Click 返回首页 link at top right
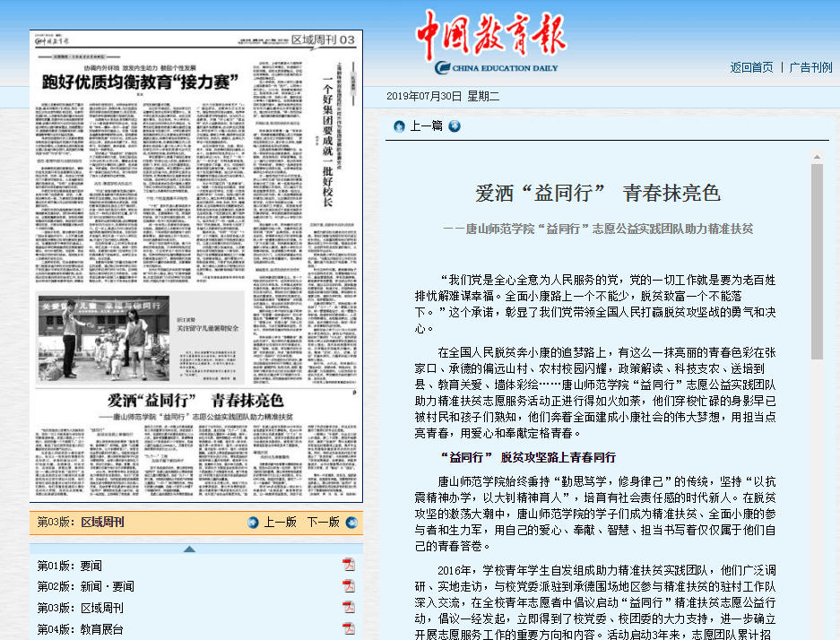This screenshot has height=640, width=840. point(751,67)
